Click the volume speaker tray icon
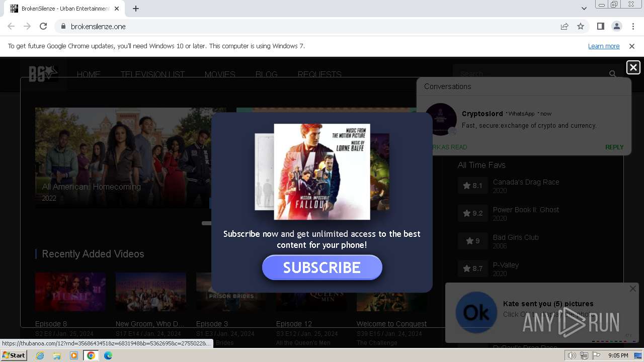 [572, 355]
